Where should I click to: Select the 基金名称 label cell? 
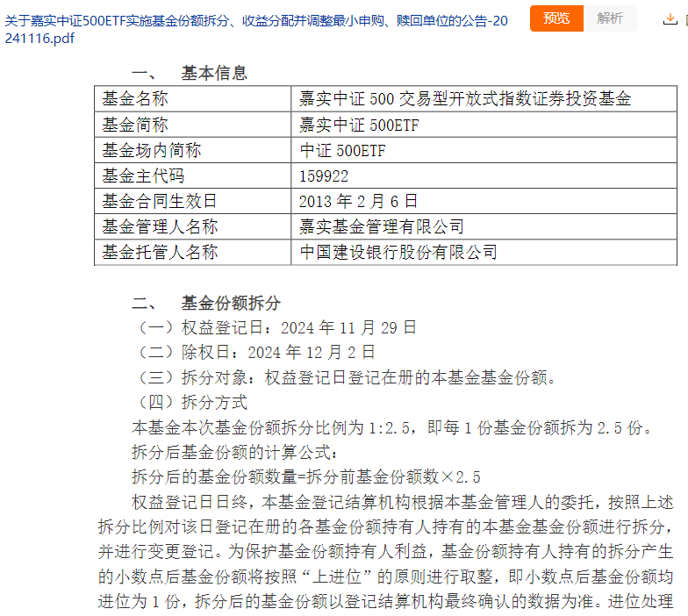point(193,98)
